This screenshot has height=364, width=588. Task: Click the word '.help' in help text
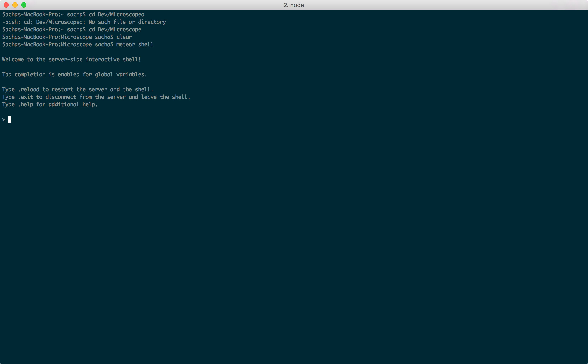tap(26, 105)
